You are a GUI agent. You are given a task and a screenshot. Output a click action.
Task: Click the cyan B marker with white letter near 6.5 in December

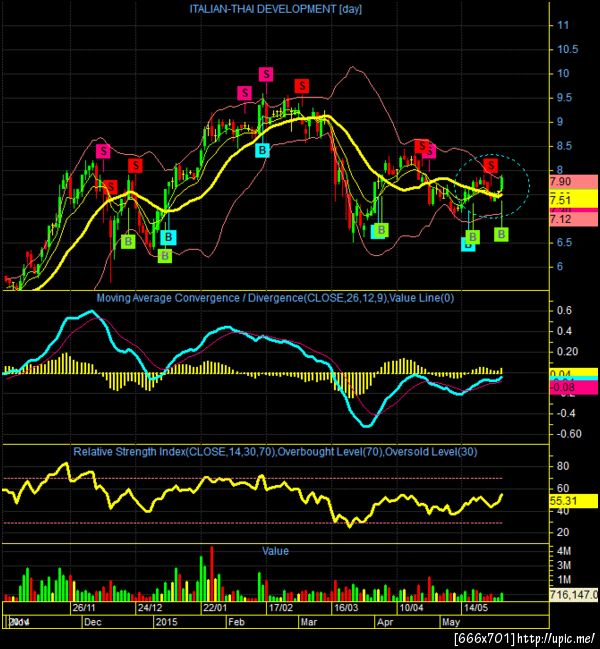(168, 237)
